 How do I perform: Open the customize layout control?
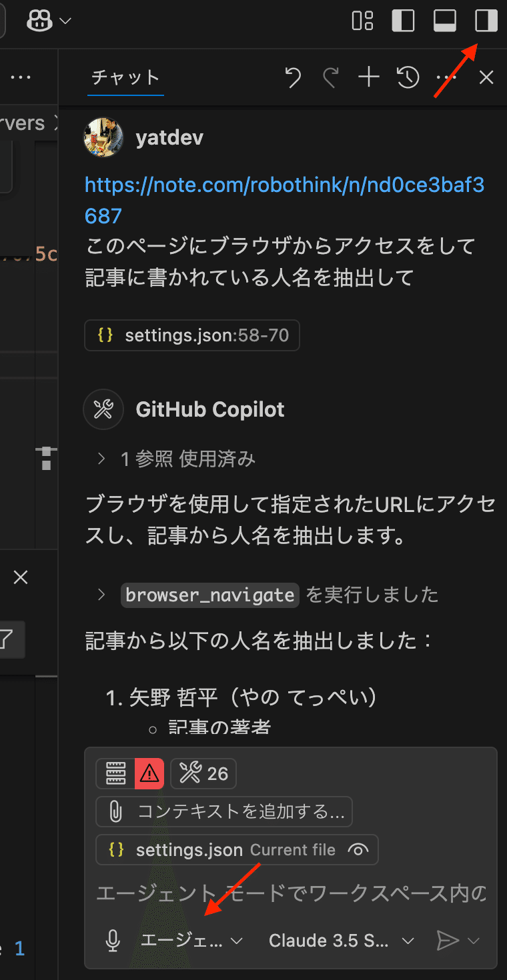coord(362,21)
